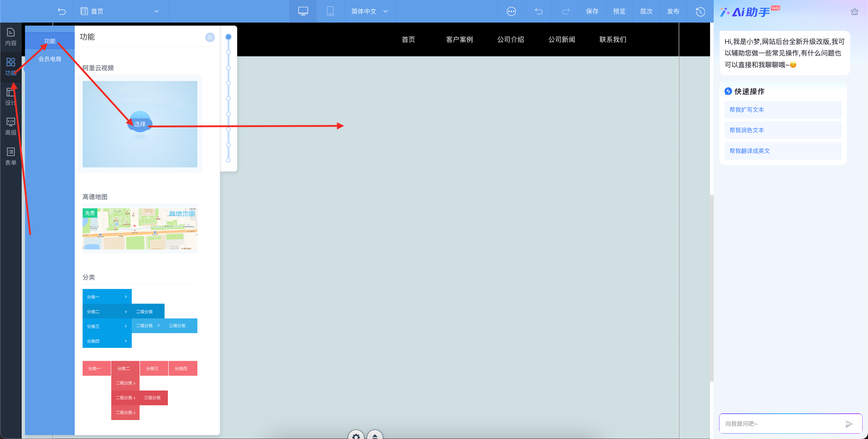Open 客户案例 navigation menu item
The height and width of the screenshot is (439, 868).
point(459,39)
